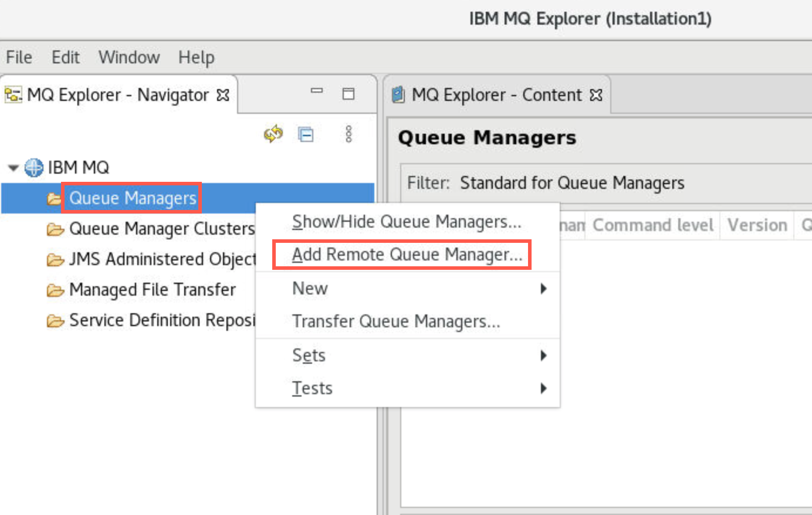Choose Add Remote Queue Manager from menu
This screenshot has width=812, height=515.
tap(407, 255)
